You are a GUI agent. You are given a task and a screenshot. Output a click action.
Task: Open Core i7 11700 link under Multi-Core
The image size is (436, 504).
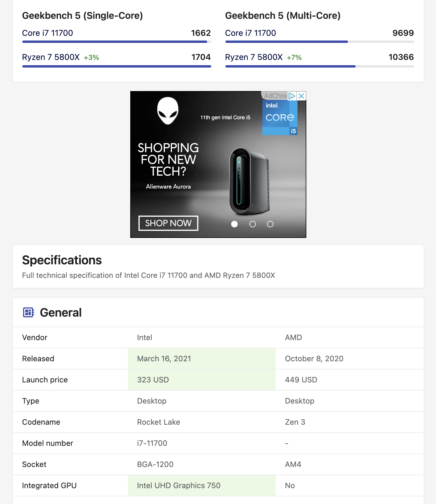pos(251,33)
